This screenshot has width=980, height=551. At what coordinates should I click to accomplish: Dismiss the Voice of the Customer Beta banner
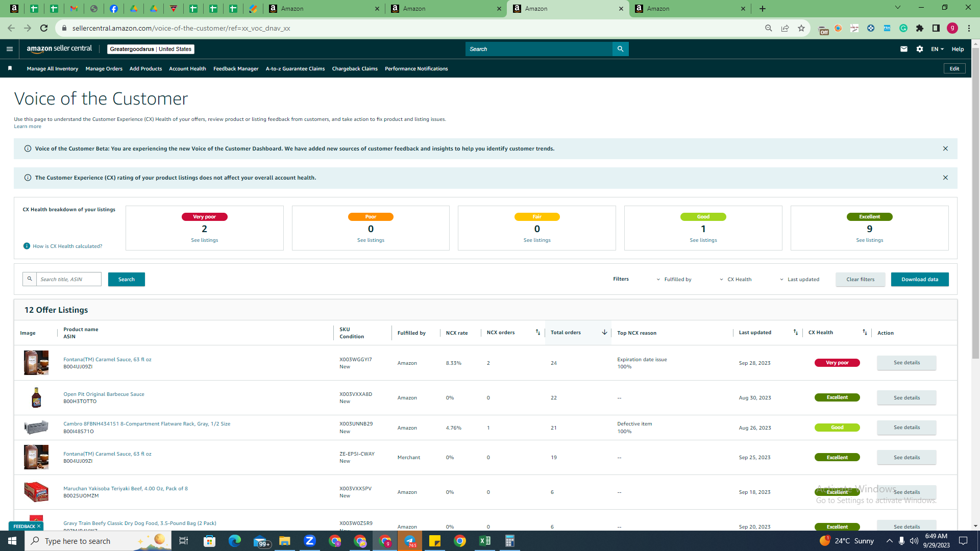coord(945,148)
